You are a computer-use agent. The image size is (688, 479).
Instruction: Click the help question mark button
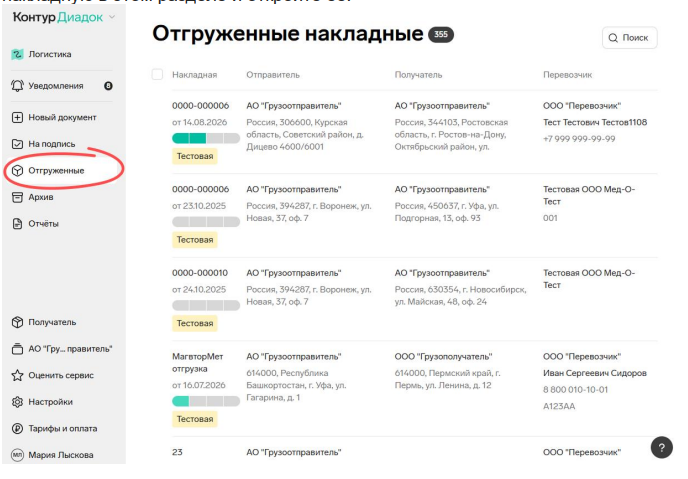coord(662,447)
